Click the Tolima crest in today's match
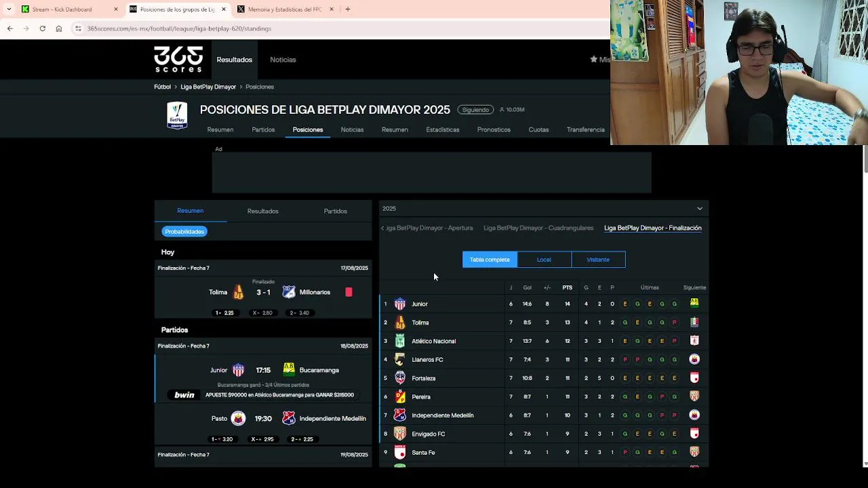The height and width of the screenshot is (488, 868). pyautogui.click(x=238, y=292)
